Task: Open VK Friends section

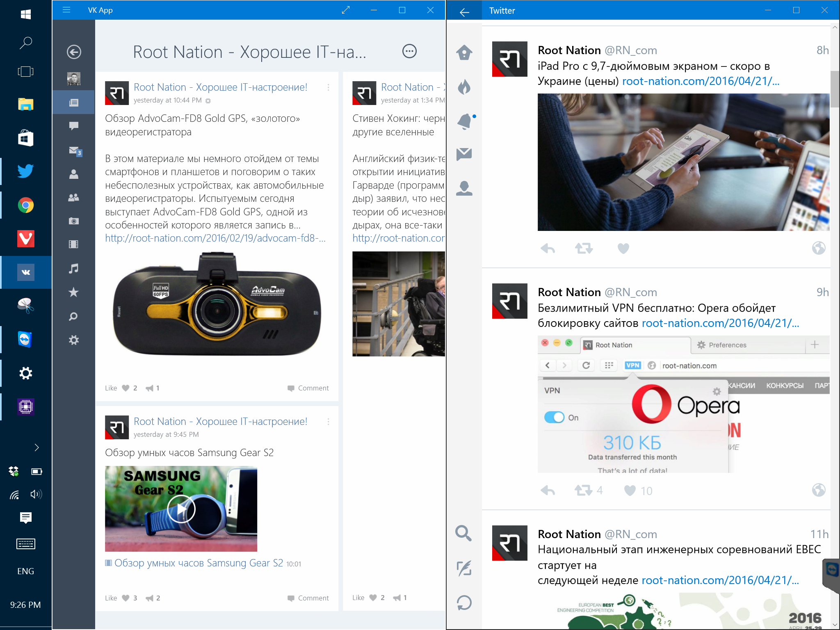Action: tap(74, 174)
